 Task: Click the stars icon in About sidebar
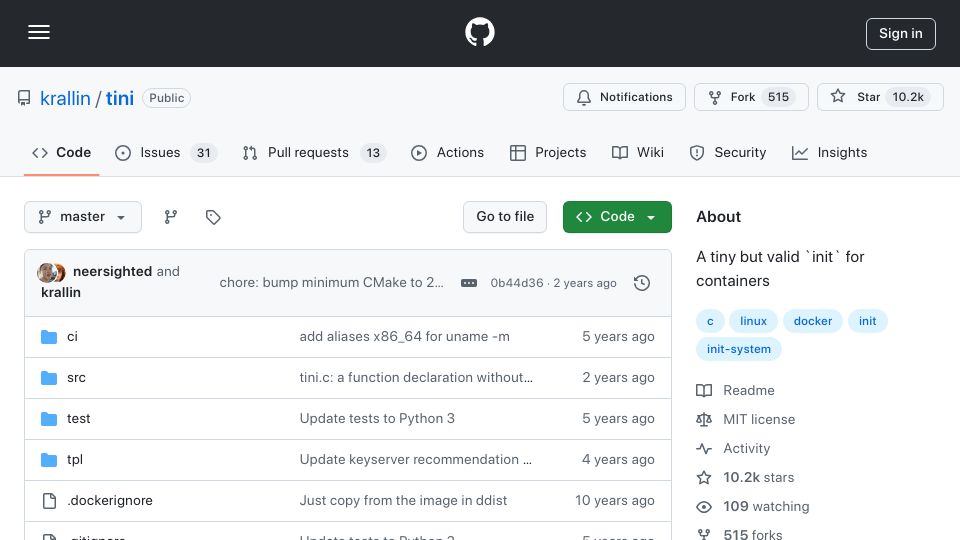pyautogui.click(x=704, y=478)
